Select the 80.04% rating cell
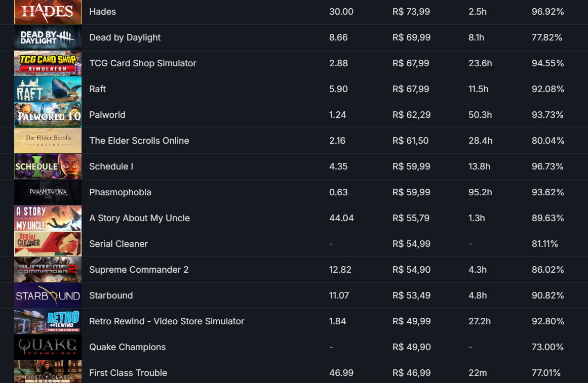Viewport: 588px width, 383px height. pos(547,141)
